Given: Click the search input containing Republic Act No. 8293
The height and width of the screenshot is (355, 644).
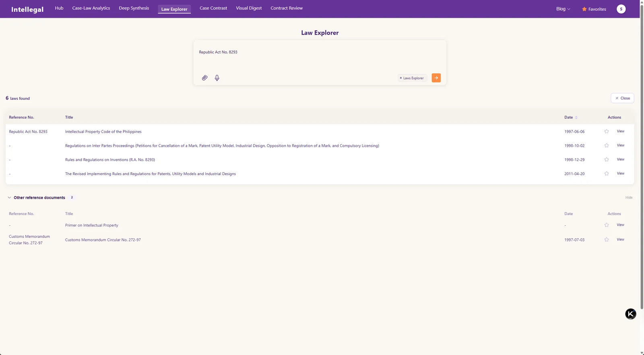Looking at the screenshot, I should (x=320, y=56).
